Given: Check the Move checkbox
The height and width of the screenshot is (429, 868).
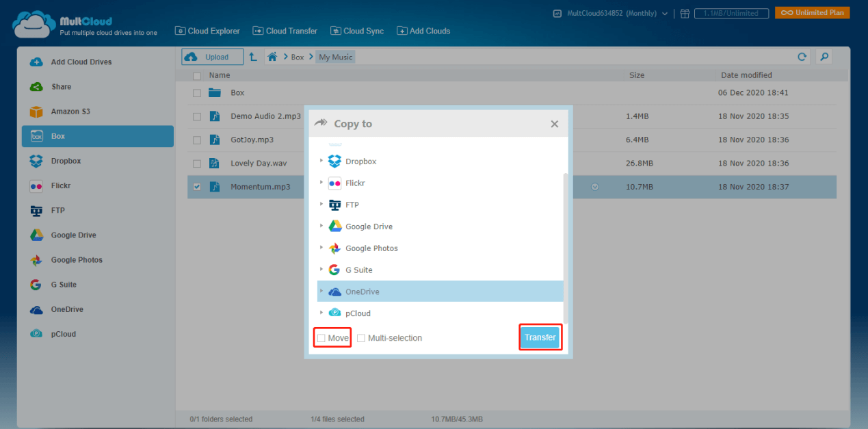Looking at the screenshot, I should 321,338.
